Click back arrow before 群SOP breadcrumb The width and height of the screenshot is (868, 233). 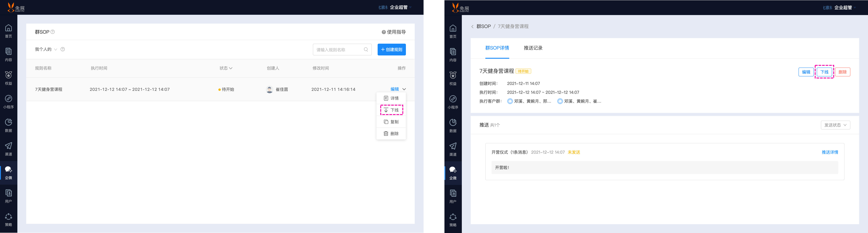[x=472, y=26]
